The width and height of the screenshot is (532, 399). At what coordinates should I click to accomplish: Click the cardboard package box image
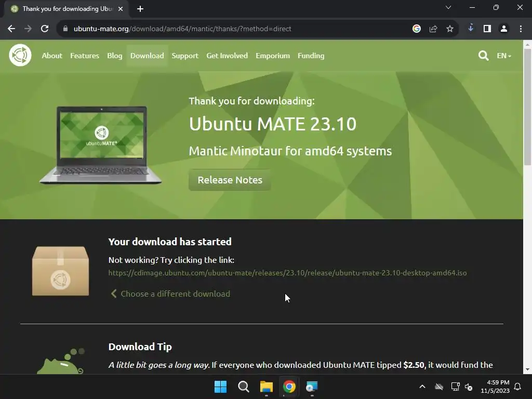click(60, 271)
